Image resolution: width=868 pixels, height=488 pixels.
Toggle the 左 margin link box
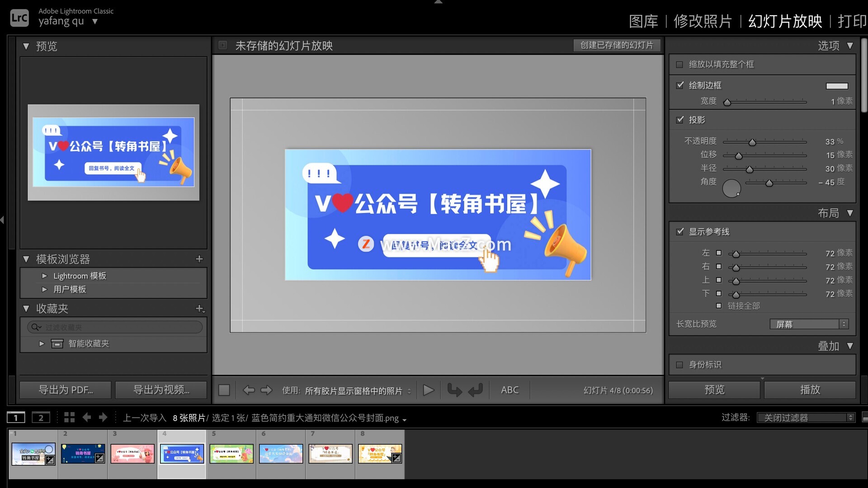pyautogui.click(x=719, y=253)
